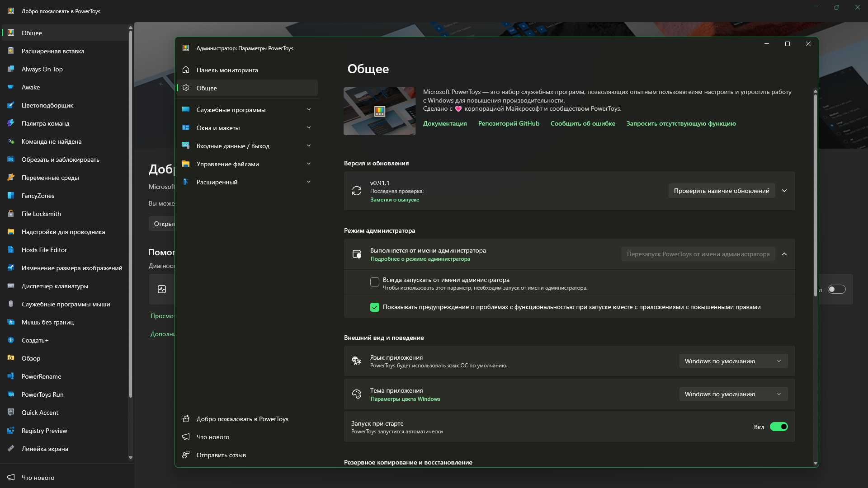Screen dimensions: 868x488
Task: Expand the version update card chevron
Action: point(784,191)
